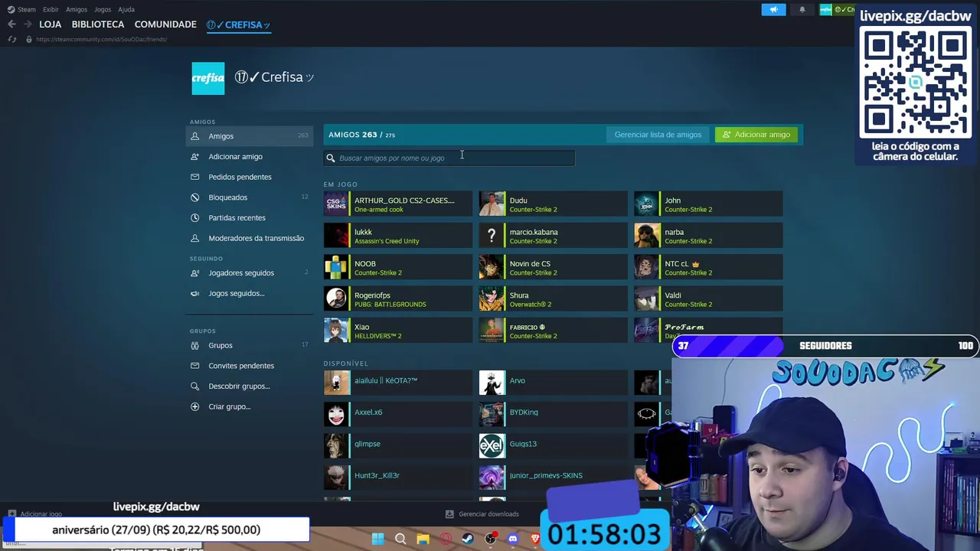The height and width of the screenshot is (551, 980).
Task: Open the Amigos menu in the menu bar
Action: 77,9
